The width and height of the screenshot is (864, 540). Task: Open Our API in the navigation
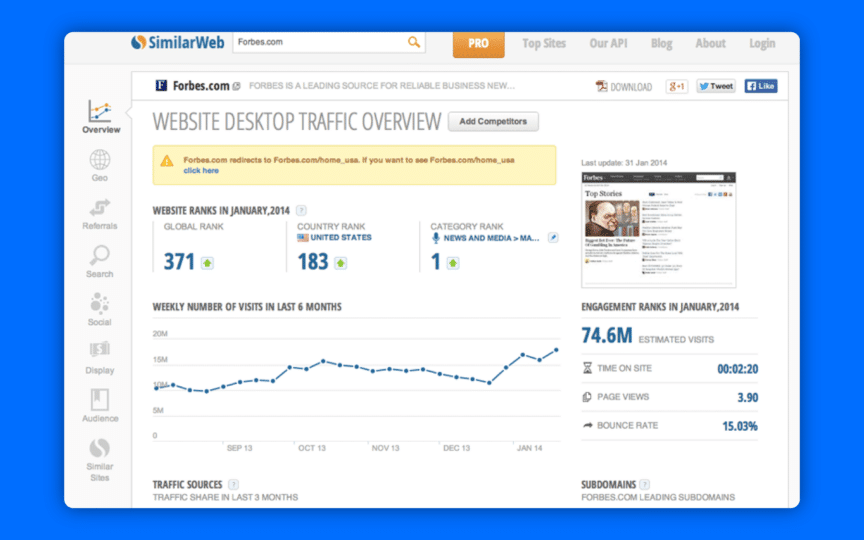[x=608, y=44]
